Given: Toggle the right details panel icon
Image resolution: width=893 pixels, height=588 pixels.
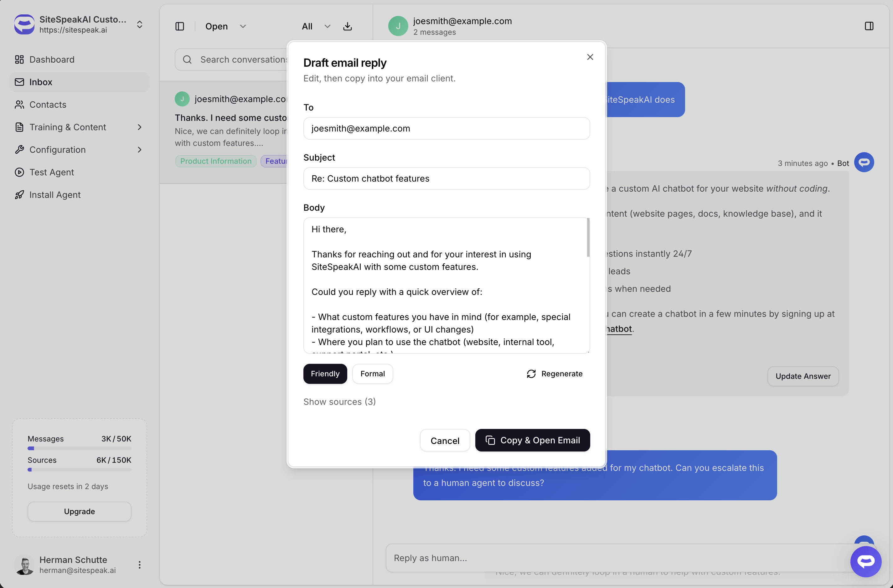Looking at the screenshot, I should pyautogui.click(x=869, y=26).
